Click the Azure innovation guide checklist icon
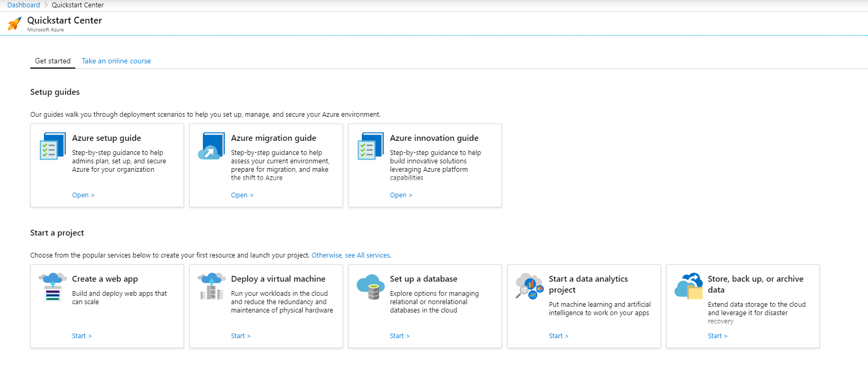 pos(371,146)
